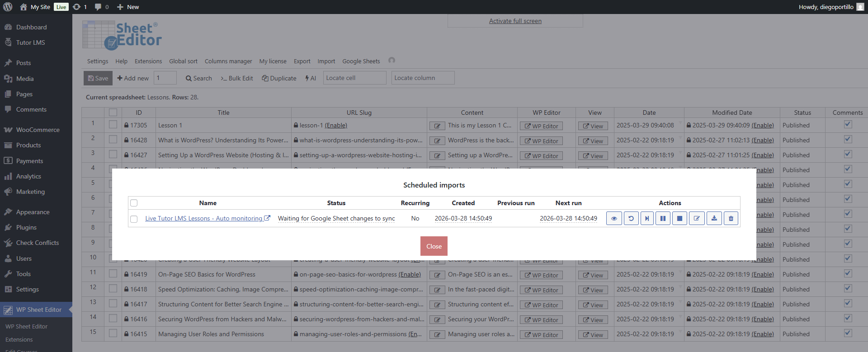Open content editor icon for row 12
Image resolution: width=868 pixels, height=352 pixels.
tap(437, 290)
